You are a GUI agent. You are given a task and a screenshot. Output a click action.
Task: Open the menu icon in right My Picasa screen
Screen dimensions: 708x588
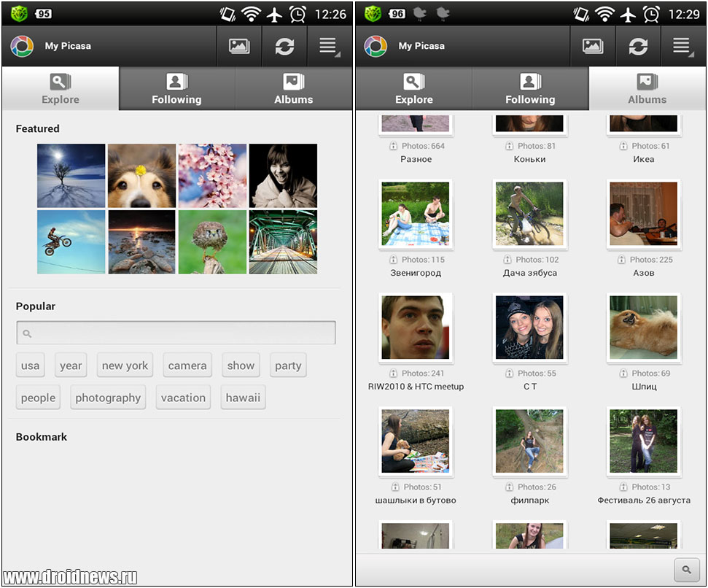[682, 46]
